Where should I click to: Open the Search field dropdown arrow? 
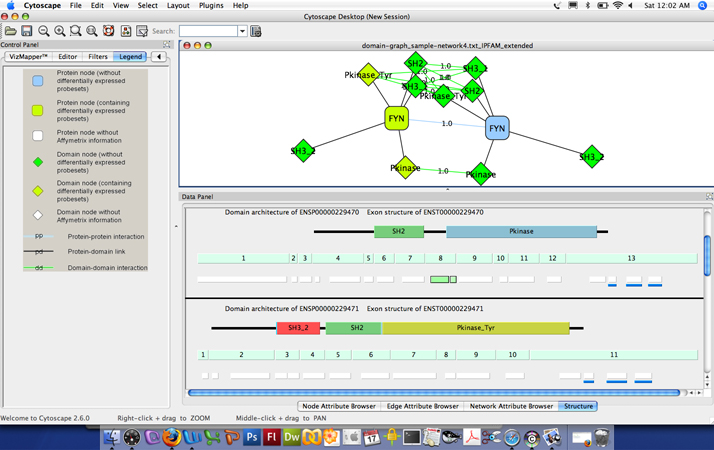pyautogui.click(x=242, y=31)
